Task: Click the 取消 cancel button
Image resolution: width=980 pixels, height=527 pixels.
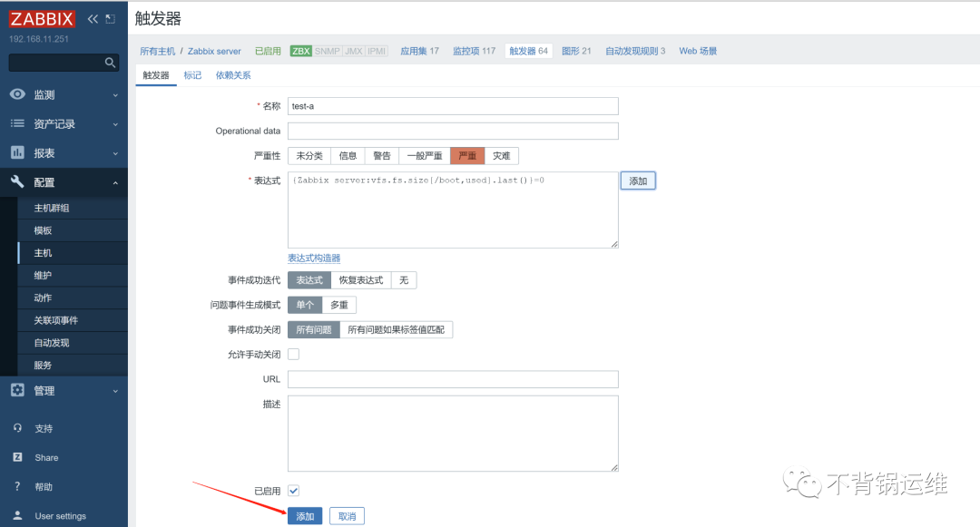Action: tap(346, 515)
